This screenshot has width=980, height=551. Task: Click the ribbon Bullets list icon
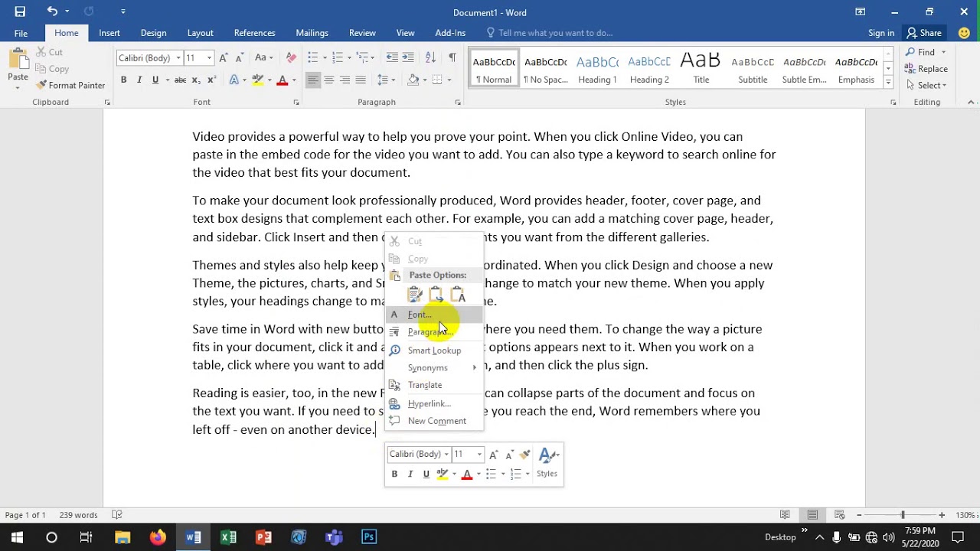[312, 57]
